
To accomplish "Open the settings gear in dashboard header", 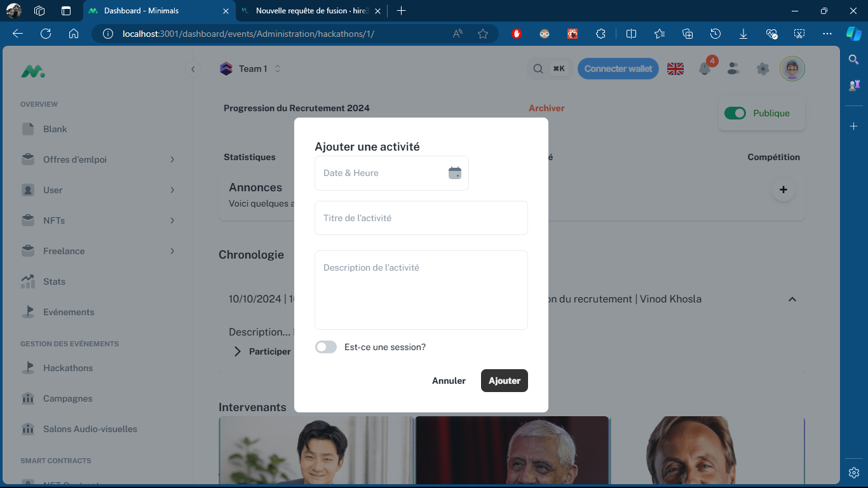I will 763,69.
